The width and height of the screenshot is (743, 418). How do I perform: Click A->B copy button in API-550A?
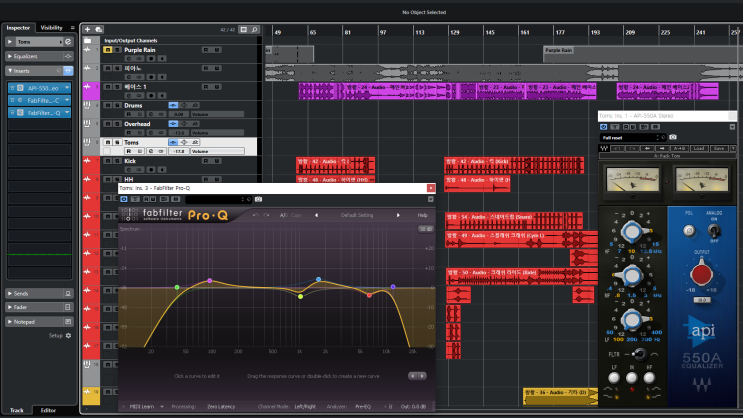[x=680, y=148]
